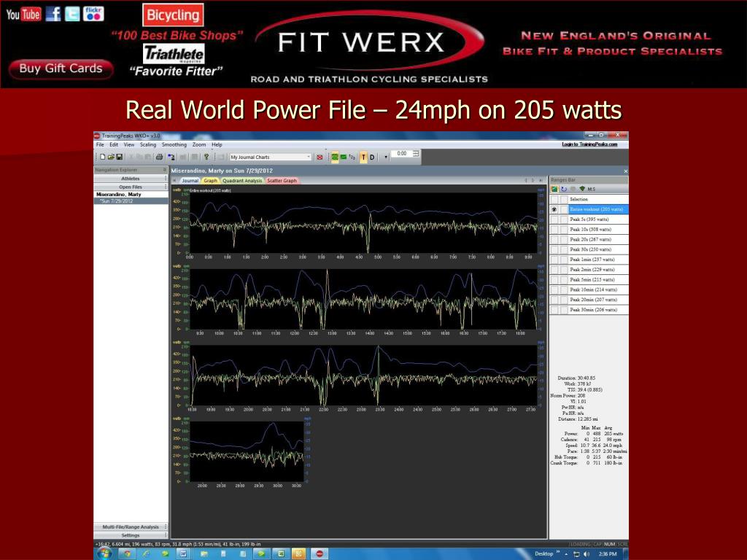The height and width of the screenshot is (560, 747).
Task: Open the Twitter icon in the banner
Action: click(x=72, y=14)
